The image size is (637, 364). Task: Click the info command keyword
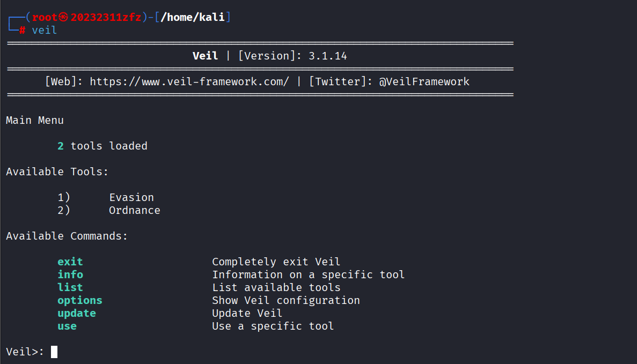(x=70, y=274)
